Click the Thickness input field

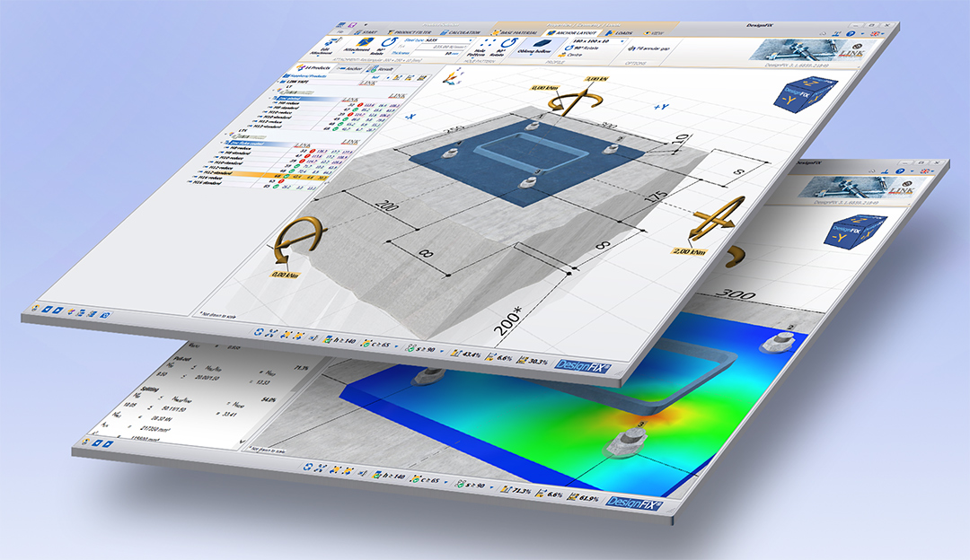(436, 53)
